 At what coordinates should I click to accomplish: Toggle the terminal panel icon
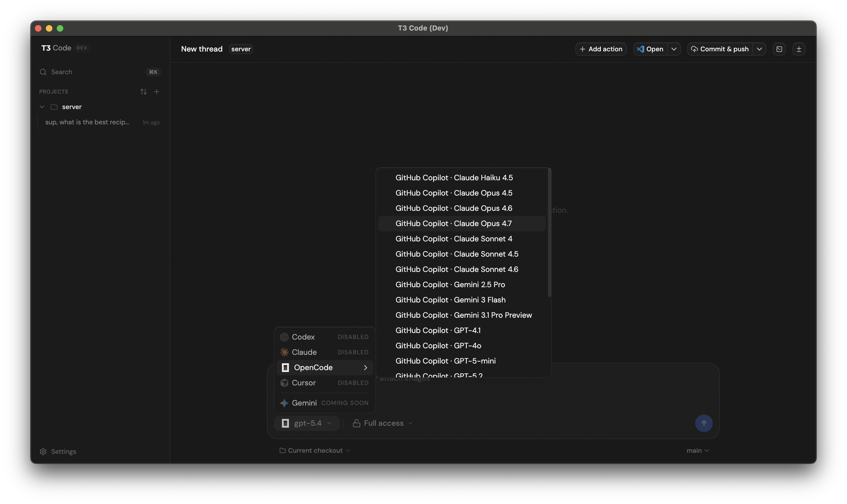[x=779, y=49]
